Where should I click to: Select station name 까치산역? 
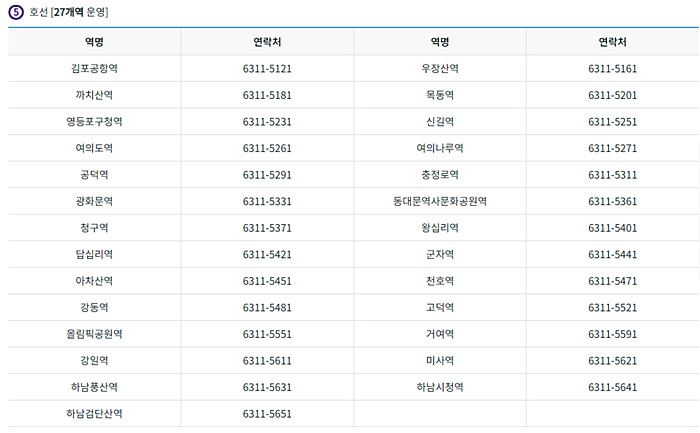(x=94, y=95)
